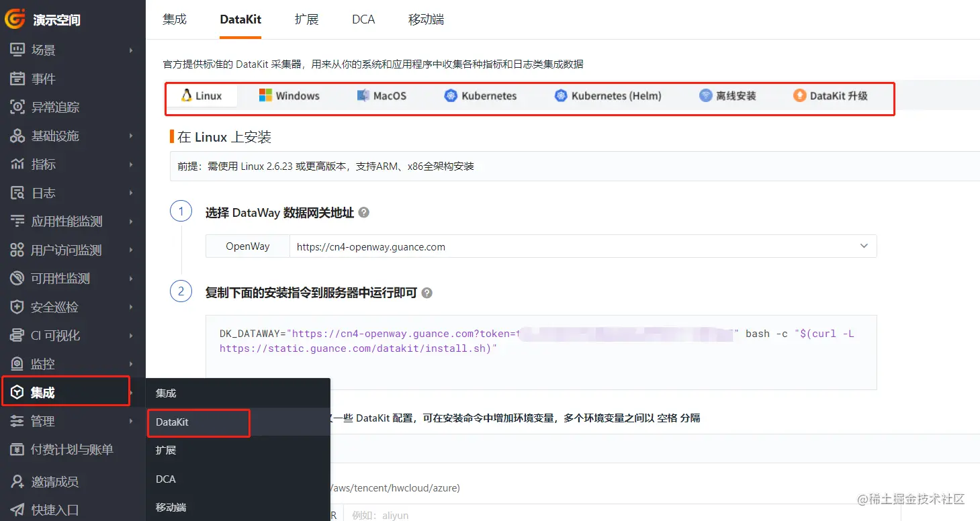Switch to the 集成 top tab
Image resolution: width=980 pixels, height=521 pixels.
pyautogui.click(x=175, y=19)
